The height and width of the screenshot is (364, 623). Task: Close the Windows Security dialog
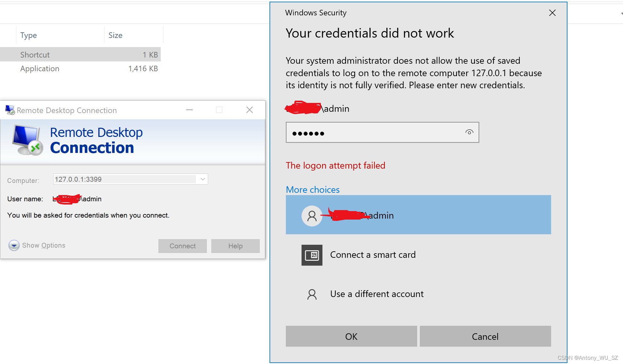552,13
